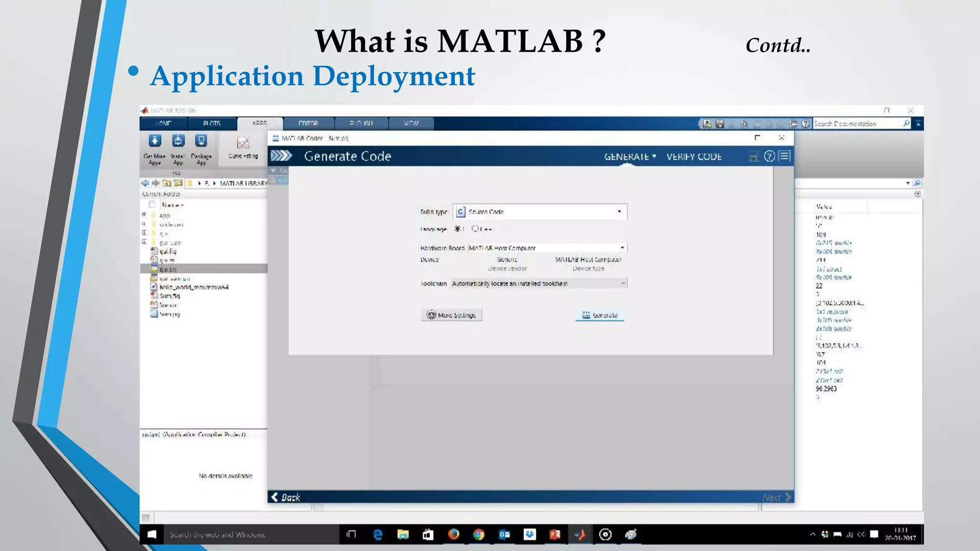The image size is (980, 551).
Task: Select the C language radio button
Action: coord(458,229)
